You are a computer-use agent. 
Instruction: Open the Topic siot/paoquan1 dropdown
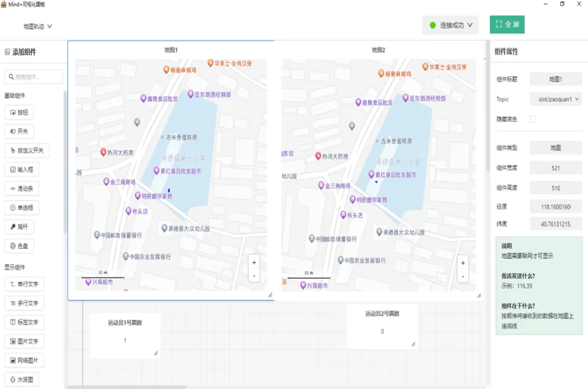(x=556, y=99)
